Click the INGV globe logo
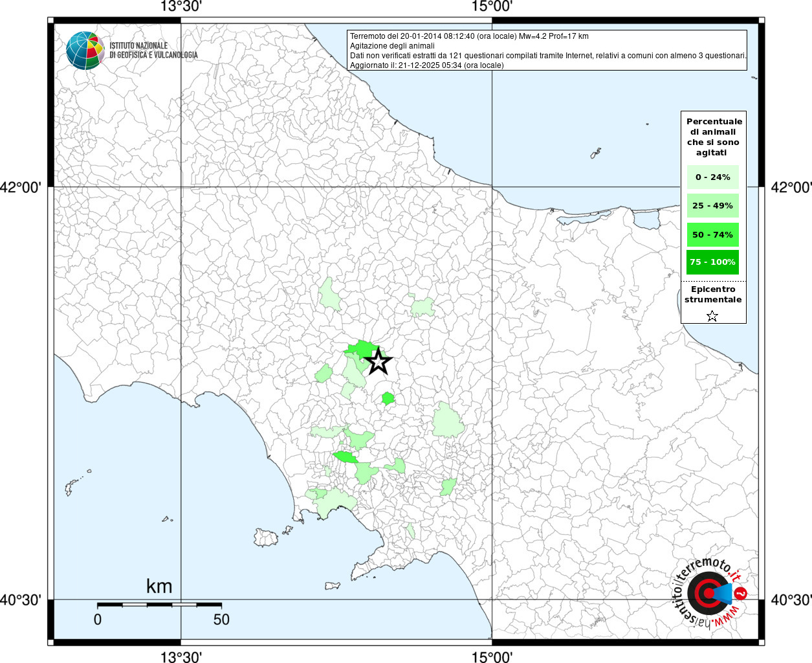Viewport: 812px width, 663px height. pyautogui.click(x=85, y=51)
